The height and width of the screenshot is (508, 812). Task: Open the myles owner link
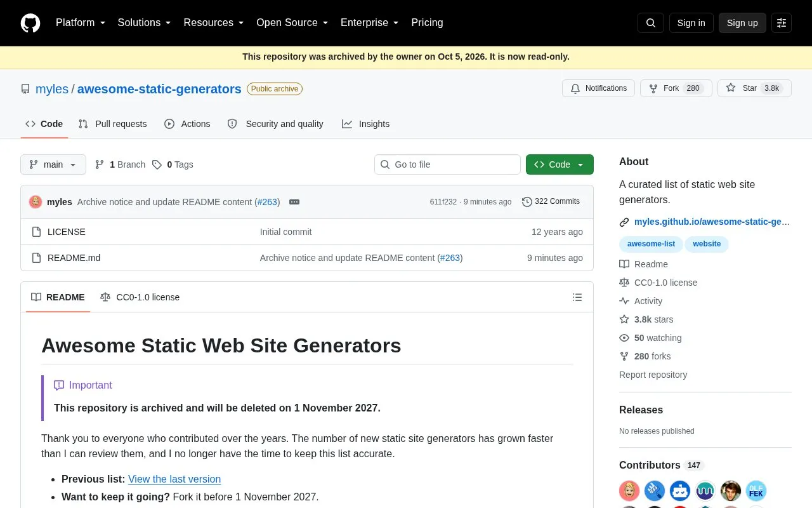coord(52,89)
